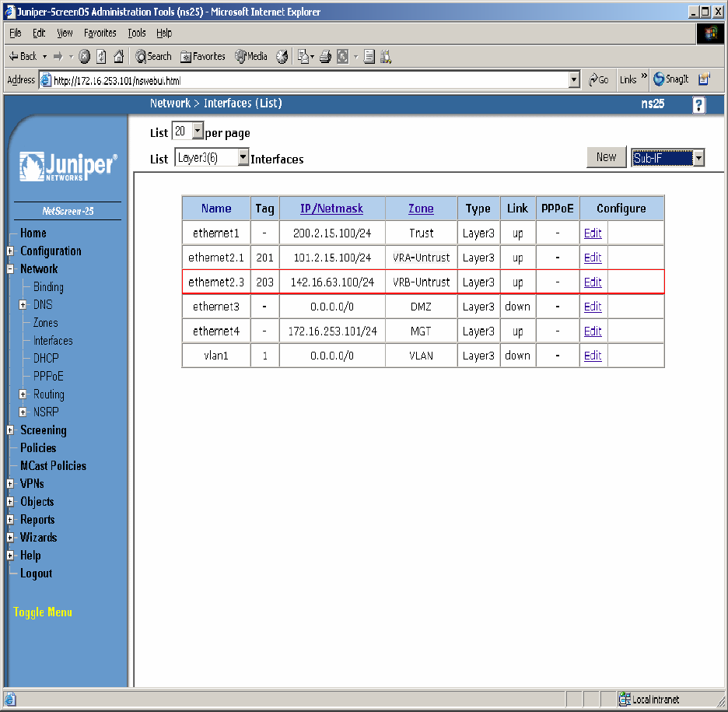Edit the ethernet1 interface
This screenshot has height=712, width=728.
[x=593, y=233]
